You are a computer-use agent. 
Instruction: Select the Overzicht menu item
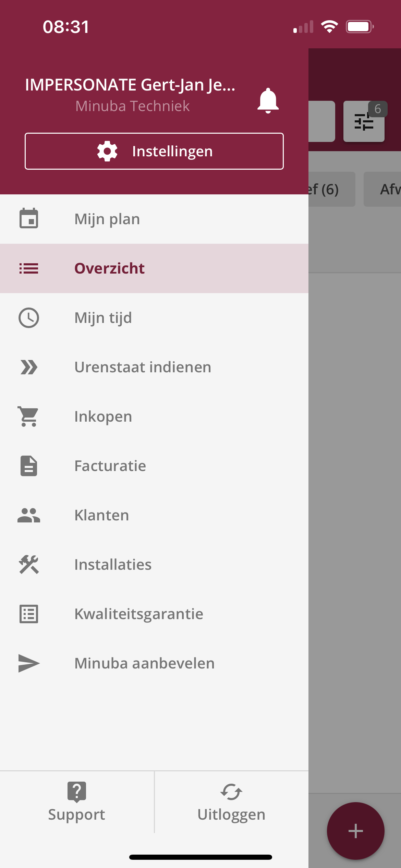pos(154,268)
